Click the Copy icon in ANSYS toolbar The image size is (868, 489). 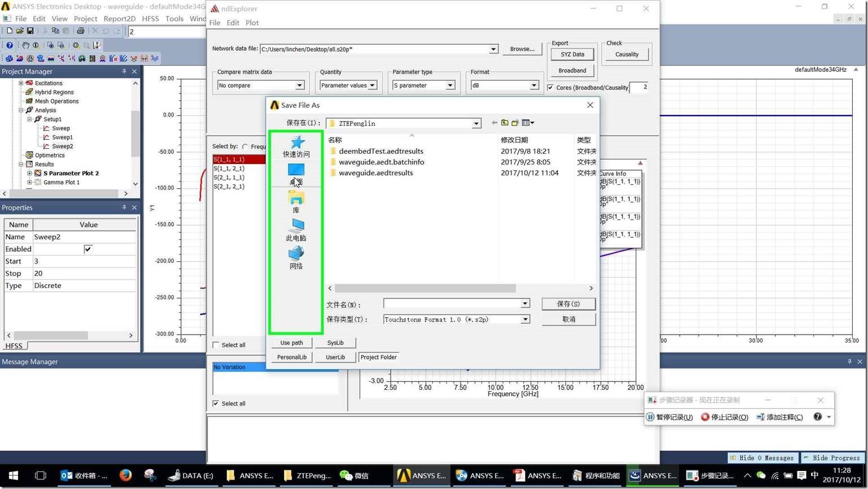pyautogui.click(x=55, y=31)
